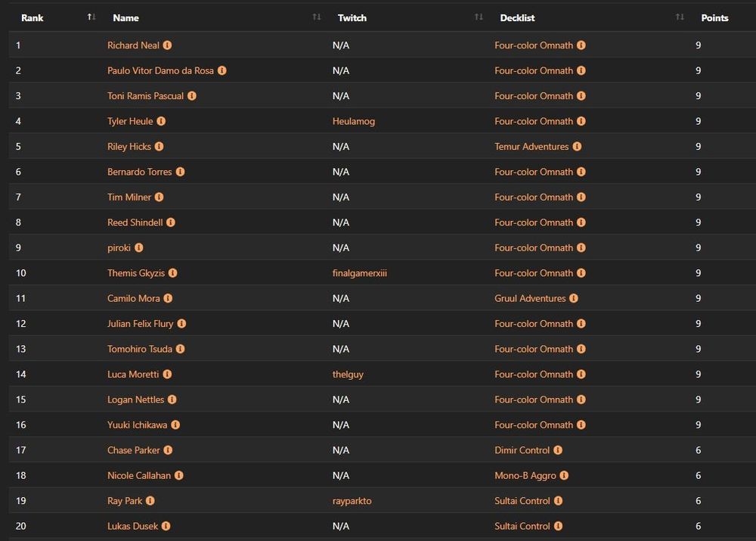Click info icon next to Richard Neal
Image resolution: width=756 pixels, height=541 pixels.
coord(167,45)
